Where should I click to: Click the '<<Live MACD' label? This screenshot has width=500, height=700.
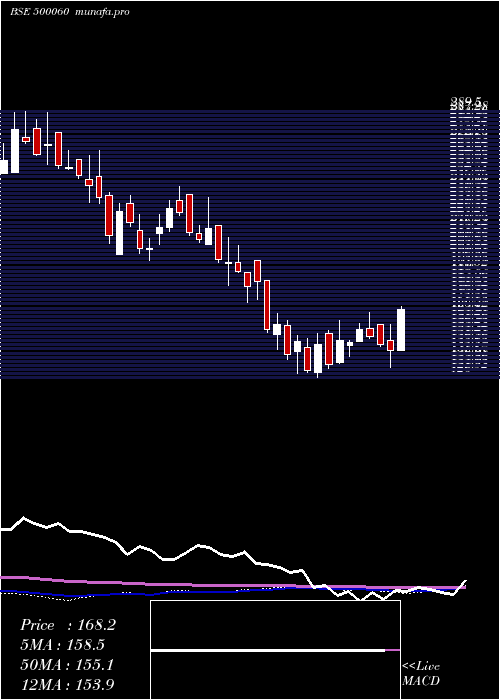(421, 673)
